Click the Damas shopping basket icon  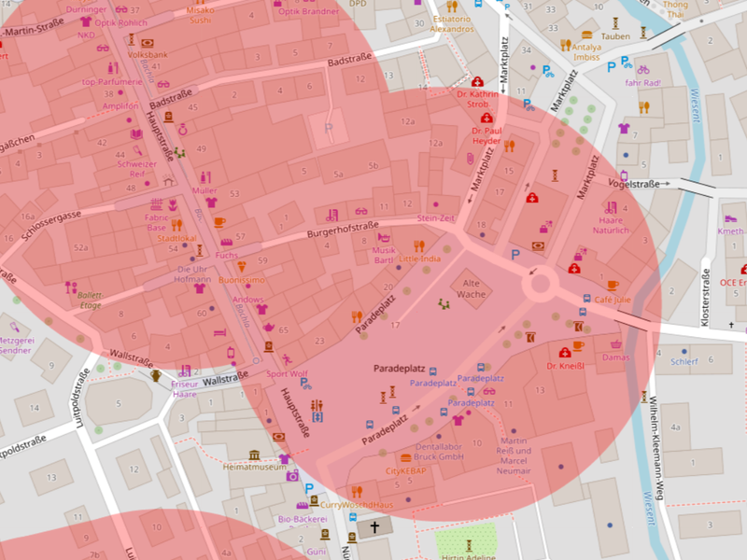click(616, 344)
